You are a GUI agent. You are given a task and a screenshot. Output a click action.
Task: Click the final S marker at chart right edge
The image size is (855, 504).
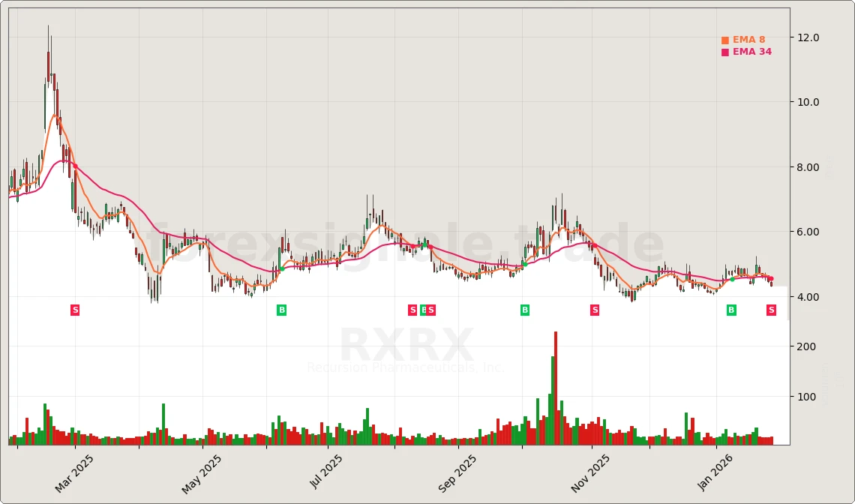click(770, 309)
